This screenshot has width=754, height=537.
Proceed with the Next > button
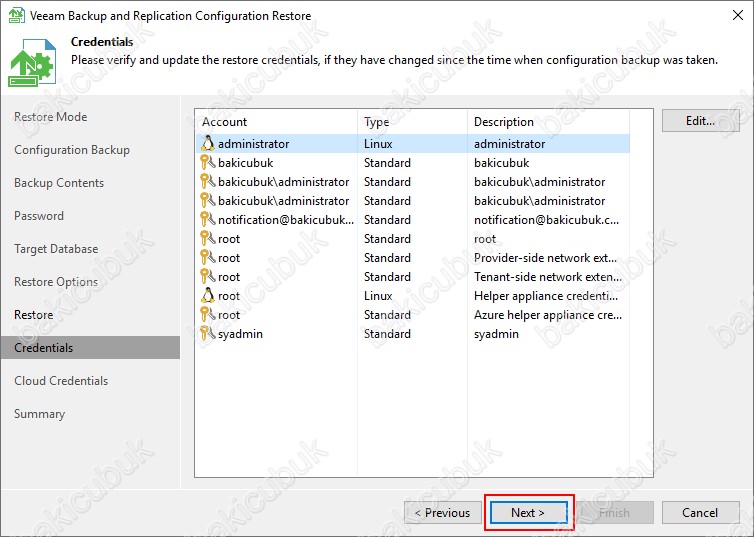[528, 513]
